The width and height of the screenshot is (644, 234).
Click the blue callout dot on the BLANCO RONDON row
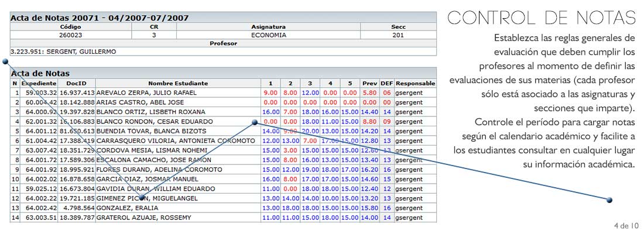(x=254, y=123)
